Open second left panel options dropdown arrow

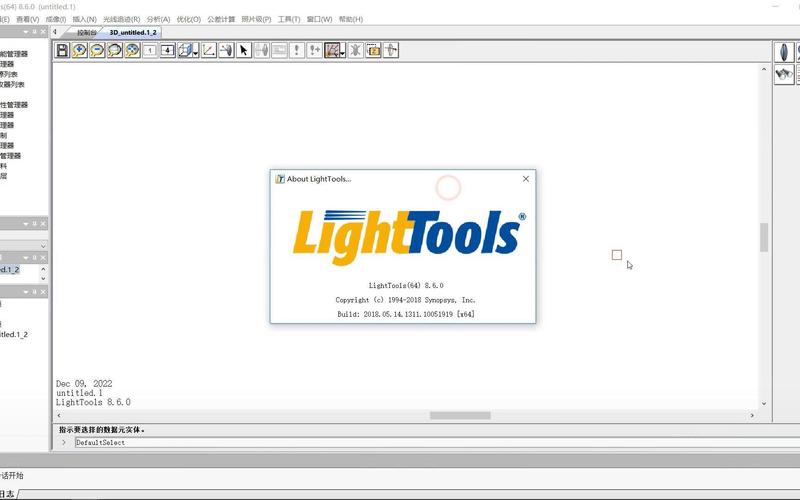click(26, 224)
